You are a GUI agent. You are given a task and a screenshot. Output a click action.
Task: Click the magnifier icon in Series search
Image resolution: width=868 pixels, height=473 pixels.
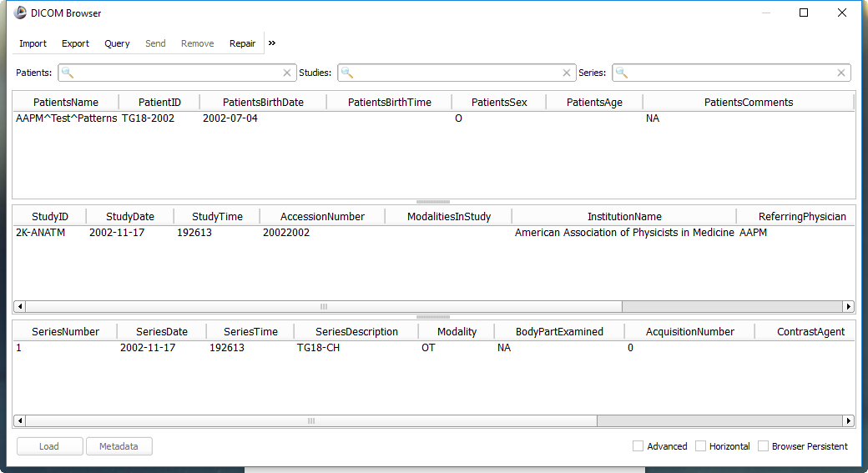pyautogui.click(x=622, y=73)
